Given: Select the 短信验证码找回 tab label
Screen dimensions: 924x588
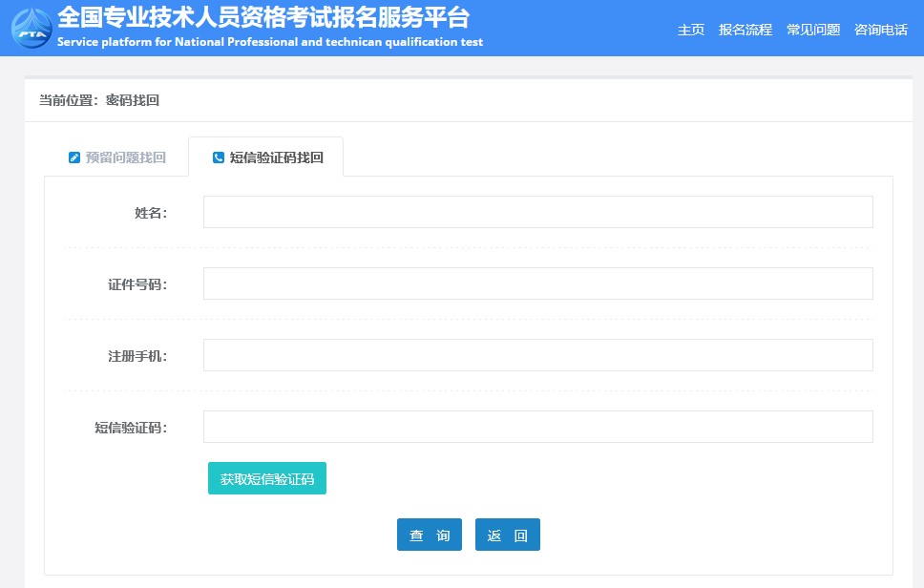Looking at the screenshot, I should 276,157.
